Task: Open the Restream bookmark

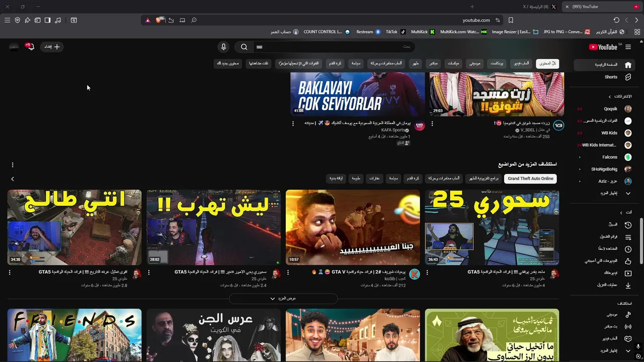Action: tap(368, 32)
